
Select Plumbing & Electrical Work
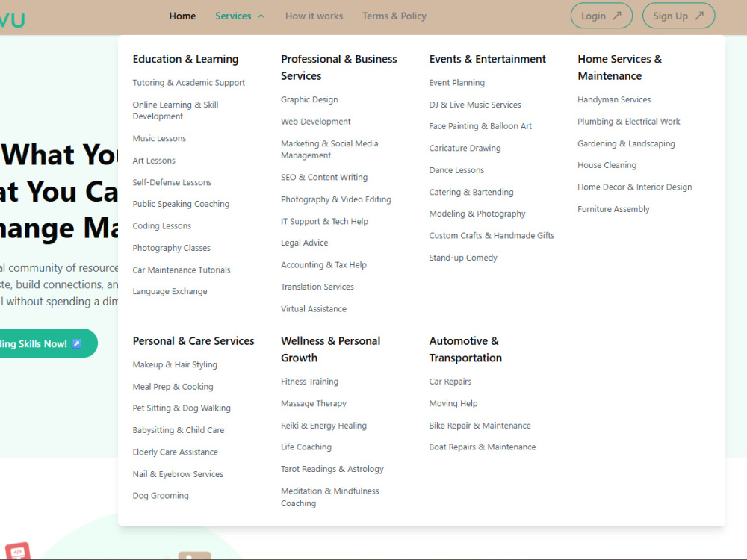[629, 122]
